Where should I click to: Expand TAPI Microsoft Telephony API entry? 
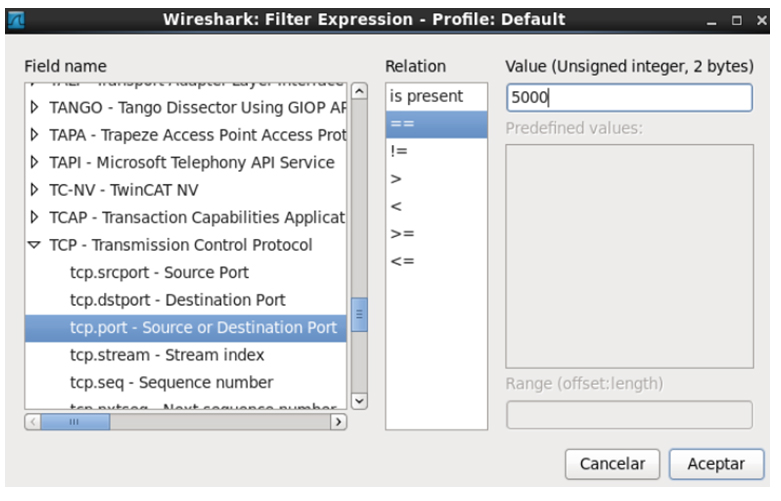coord(34,162)
